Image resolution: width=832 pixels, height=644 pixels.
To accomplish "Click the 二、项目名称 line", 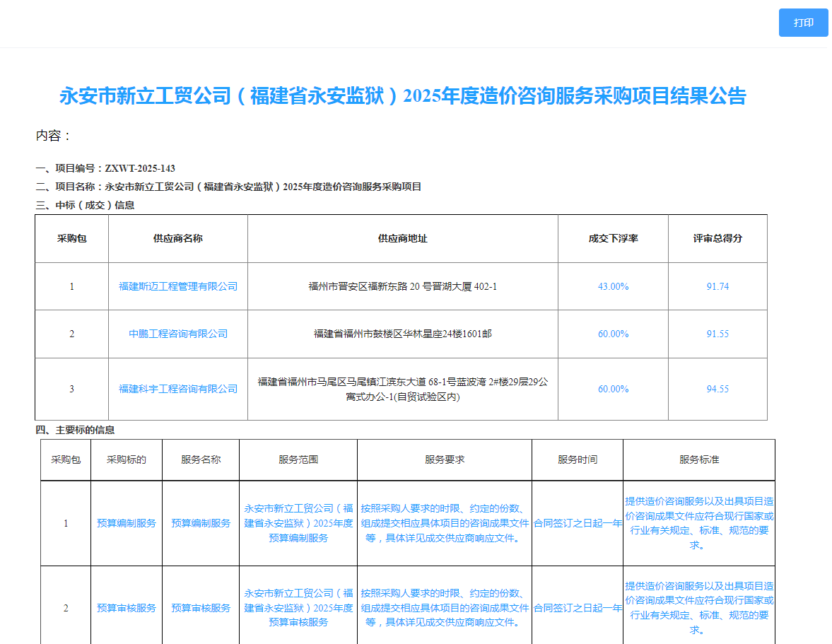I will click(229, 187).
